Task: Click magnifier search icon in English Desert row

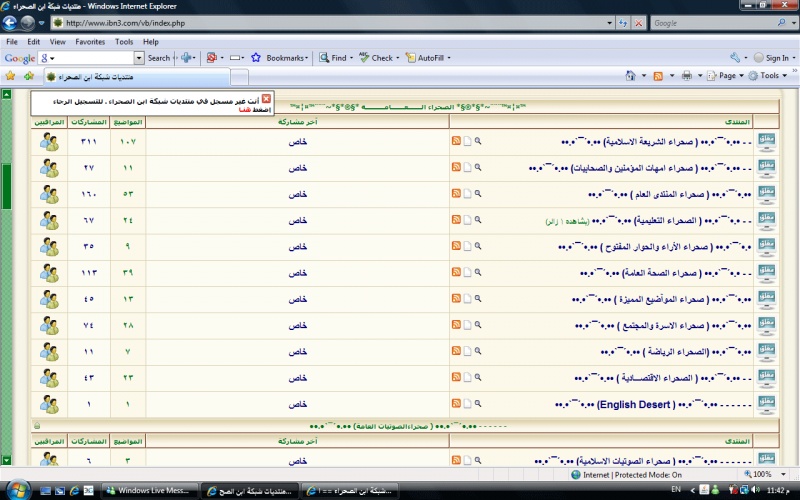Action: 478,405
